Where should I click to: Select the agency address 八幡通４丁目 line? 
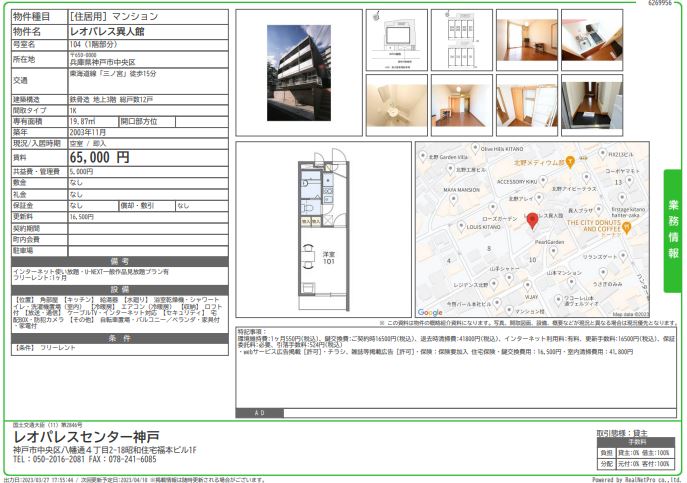click(x=105, y=450)
